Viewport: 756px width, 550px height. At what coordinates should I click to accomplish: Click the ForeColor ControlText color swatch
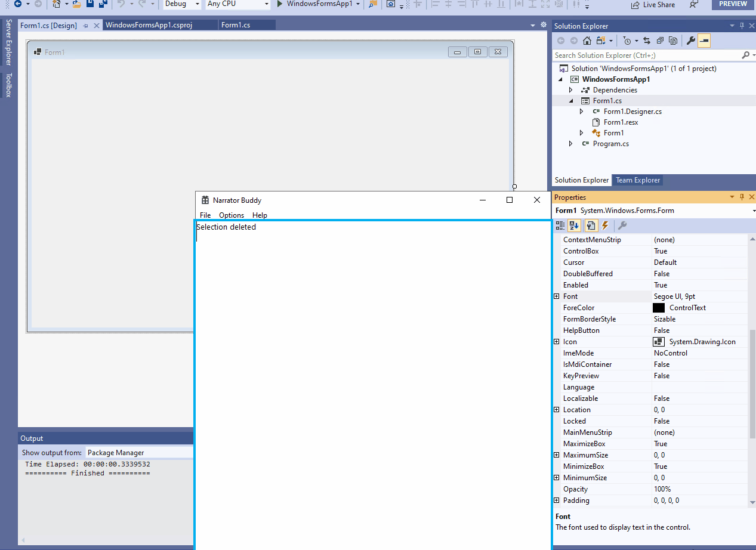[659, 307]
